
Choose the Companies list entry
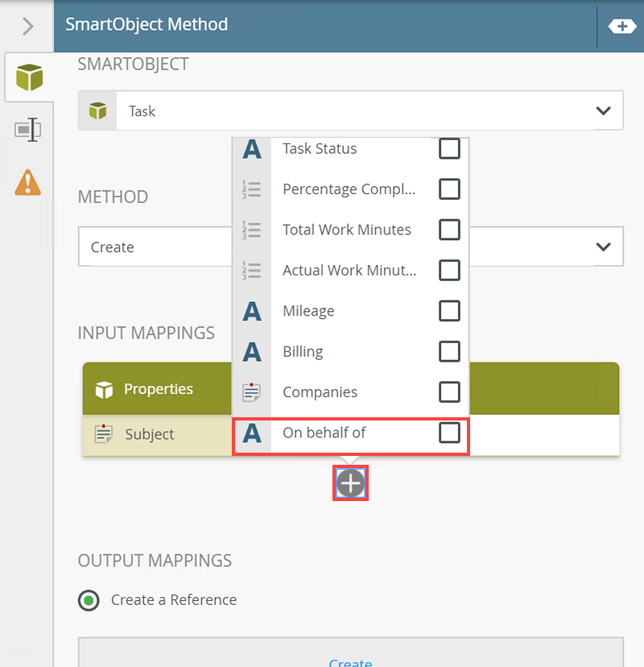coord(320,392)
